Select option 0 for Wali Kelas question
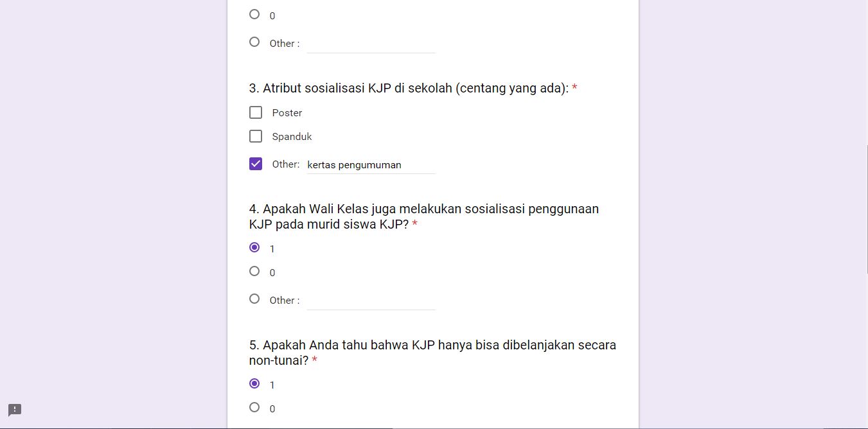 coord(254,271)
